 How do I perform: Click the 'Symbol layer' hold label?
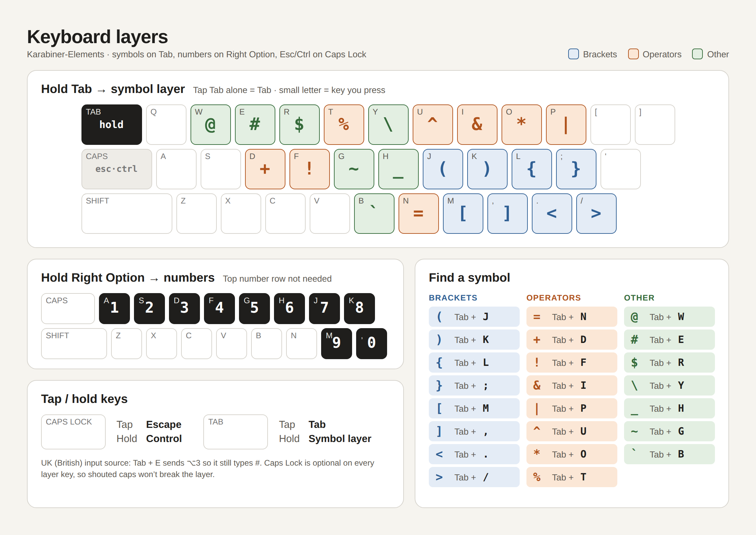click(340, 439)
